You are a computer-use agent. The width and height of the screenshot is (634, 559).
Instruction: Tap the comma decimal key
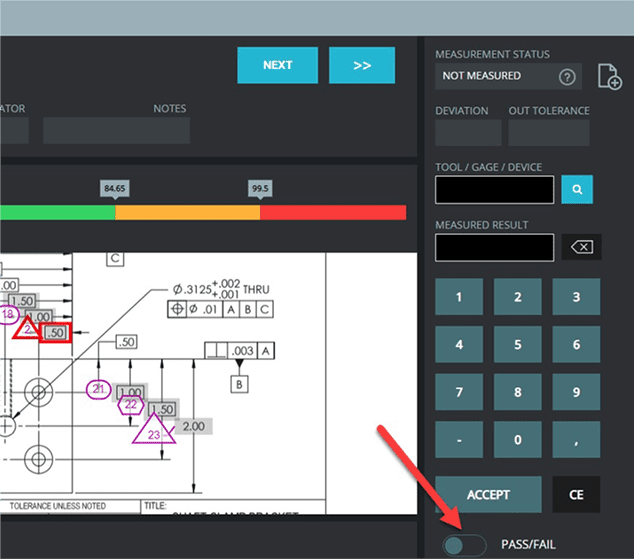(576, 440)
